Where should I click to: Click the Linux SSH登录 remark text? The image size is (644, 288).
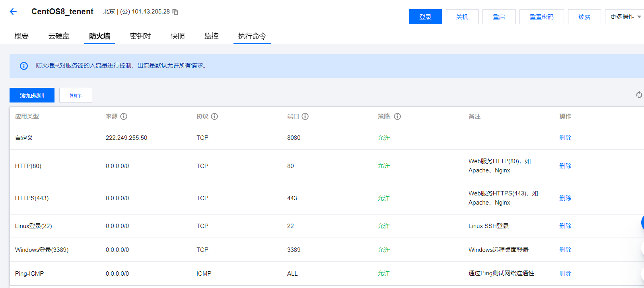point(488,226)
